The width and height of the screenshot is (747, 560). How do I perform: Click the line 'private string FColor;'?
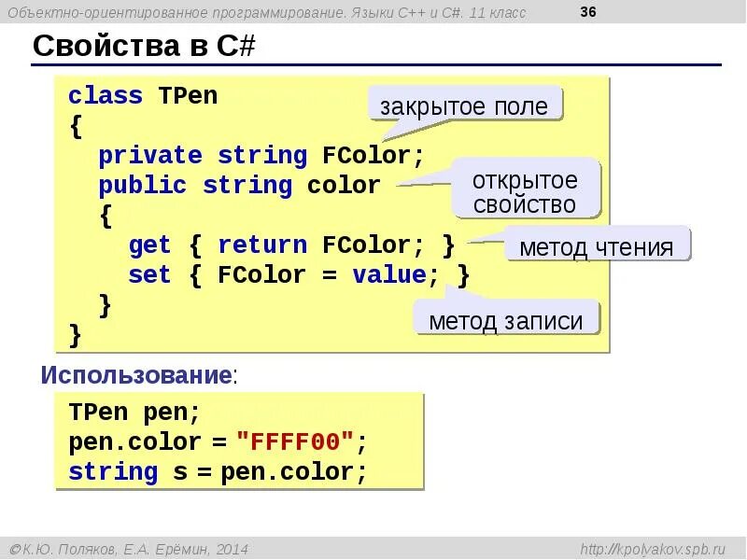261,156
